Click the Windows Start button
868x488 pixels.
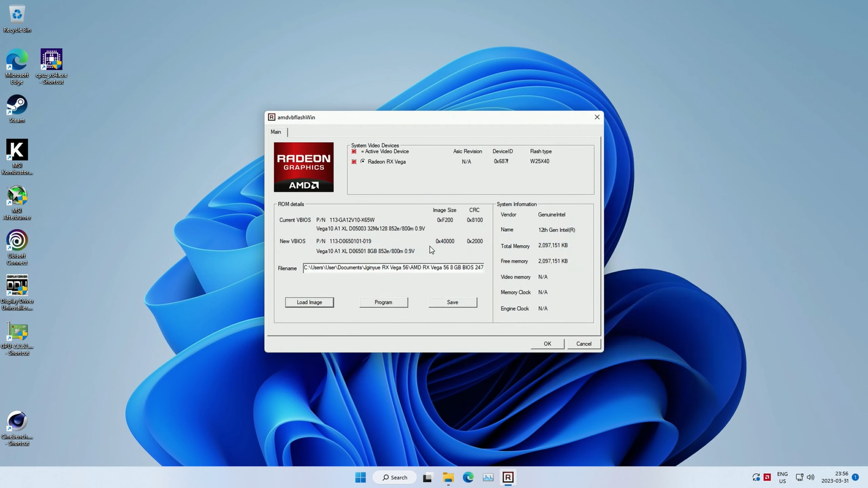click(360, 477)
